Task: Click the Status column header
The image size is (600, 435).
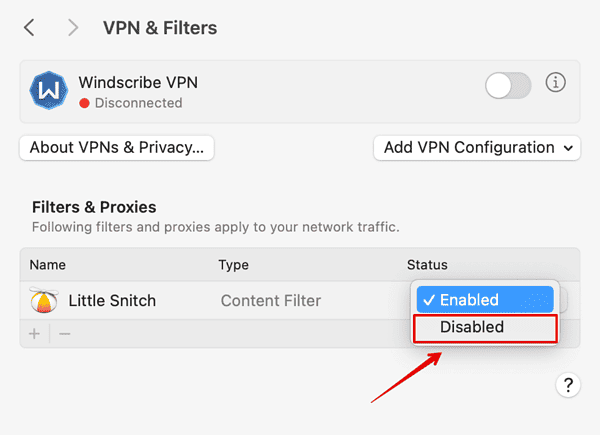Action: [427, 265]
